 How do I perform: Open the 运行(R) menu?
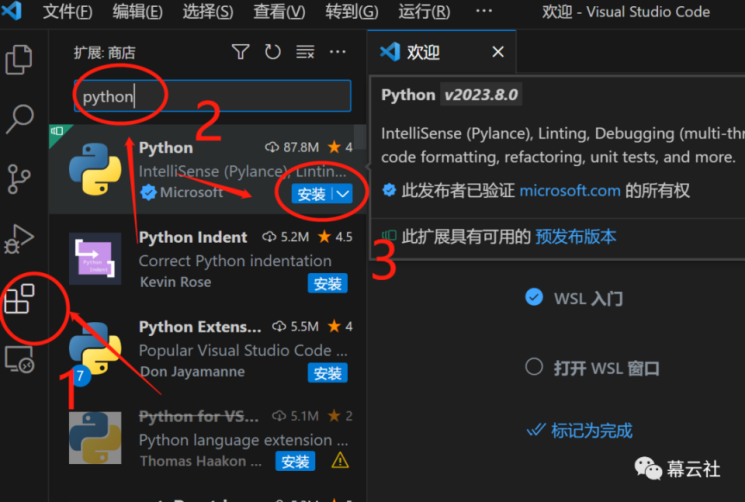424,12
